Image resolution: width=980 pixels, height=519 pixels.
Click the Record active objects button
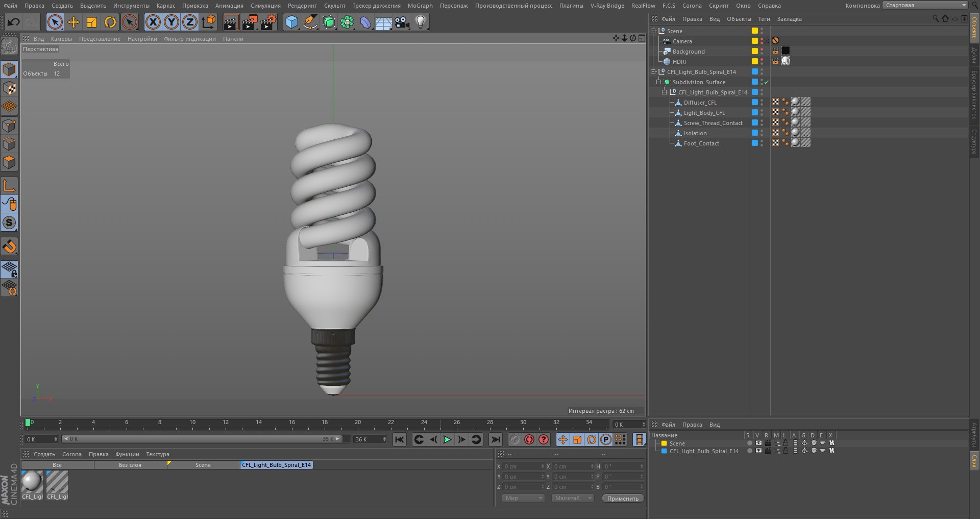coord(515,439)
